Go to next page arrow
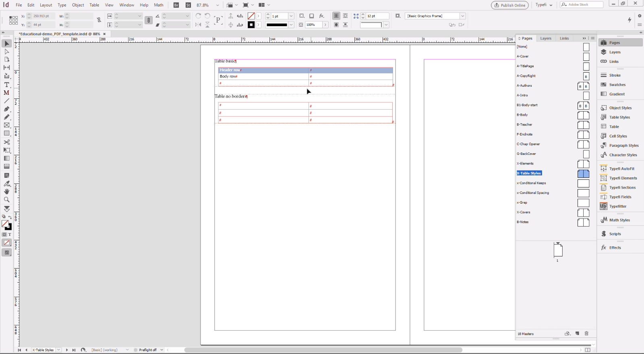644x354 pixels. tap(67, 350)
